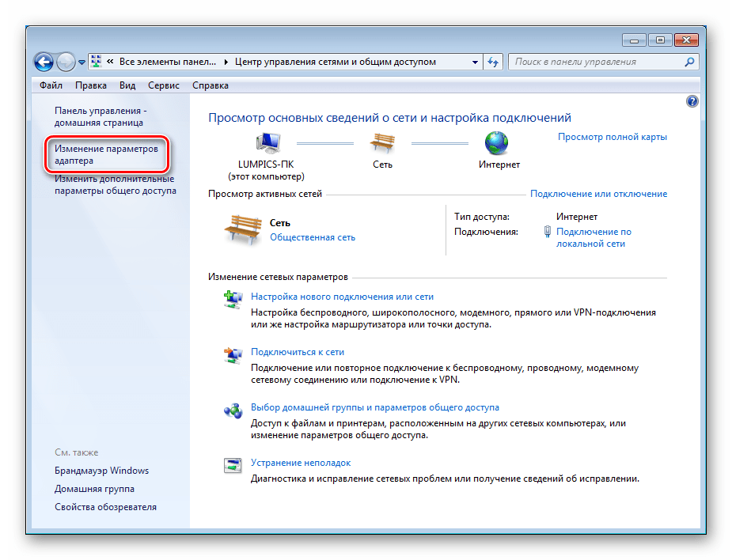The width and height of the screenshot is (732, 560).
Task: Expand the arrow after 'Все элементы панел...'
Action: point(226,62)
